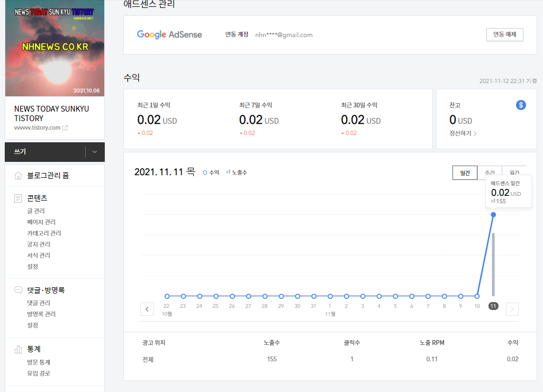Open 공지 관리 menu item
The width and height of the screenshot is (543, 392).
point(39,244)
